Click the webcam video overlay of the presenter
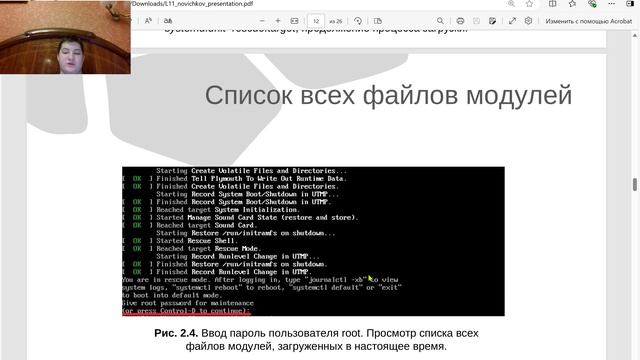This screenshot has height=360, width=640. (x=65, y=37)
